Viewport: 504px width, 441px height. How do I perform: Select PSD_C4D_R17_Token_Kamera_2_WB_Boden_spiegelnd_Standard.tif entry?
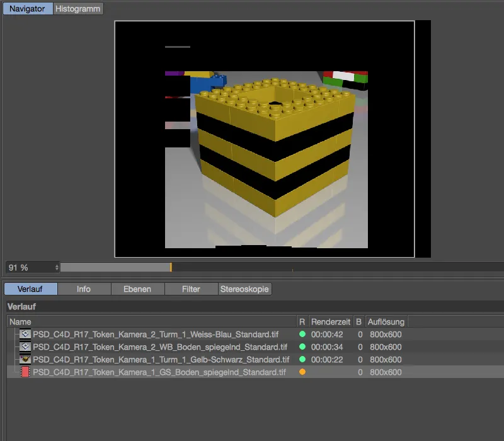(160, 347)
